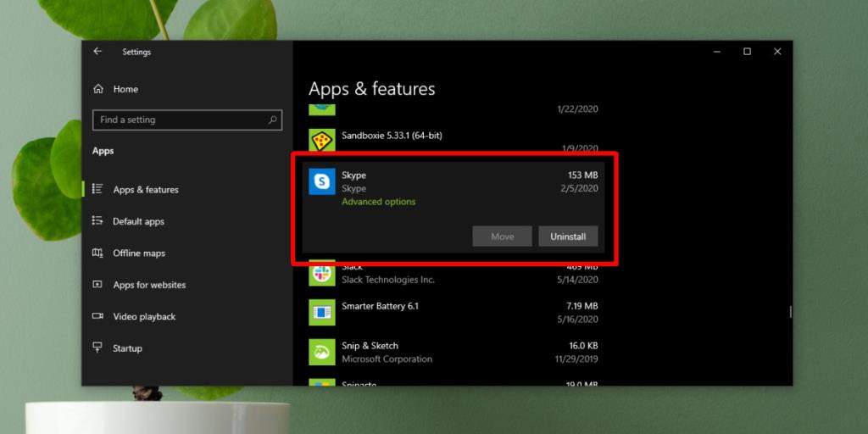The height and width of the screenshot is (434, 868).
Task: Click the Video playback camera icon
Action: (x=97, y=316)
